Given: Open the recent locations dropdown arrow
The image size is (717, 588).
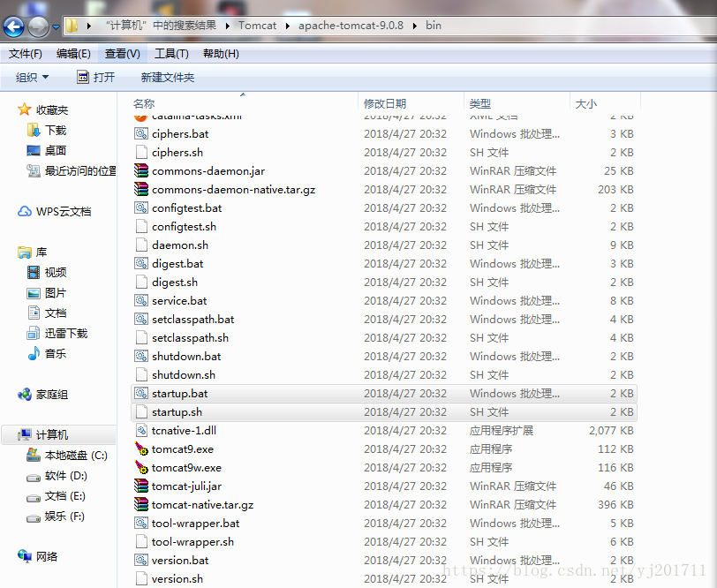Looking at the screenshot, I should tap(56, 27).
